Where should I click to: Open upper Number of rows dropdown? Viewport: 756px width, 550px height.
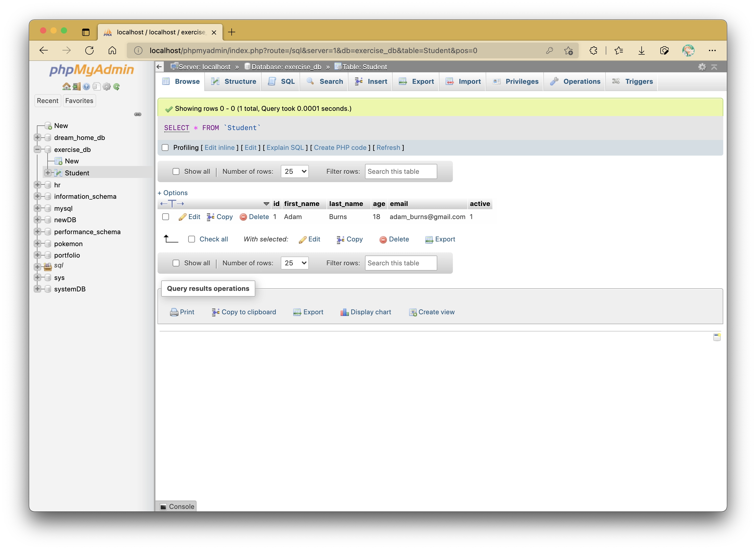coord(295,171)
